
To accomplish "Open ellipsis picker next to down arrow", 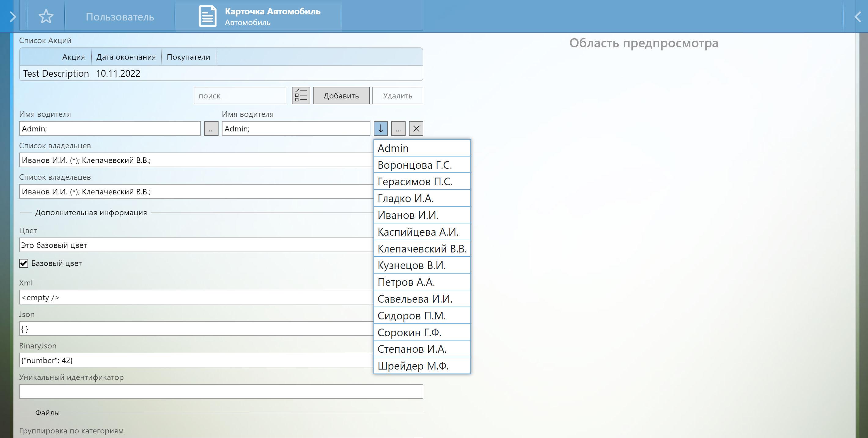I will tap(398, 129).
